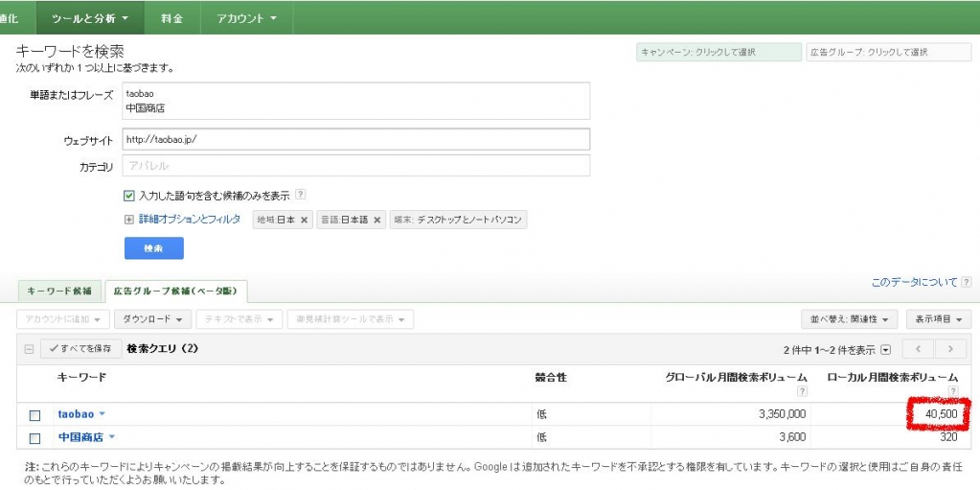980x490 pixels.
Task: Open the アカウント menu
Action: tap(246, 18)
